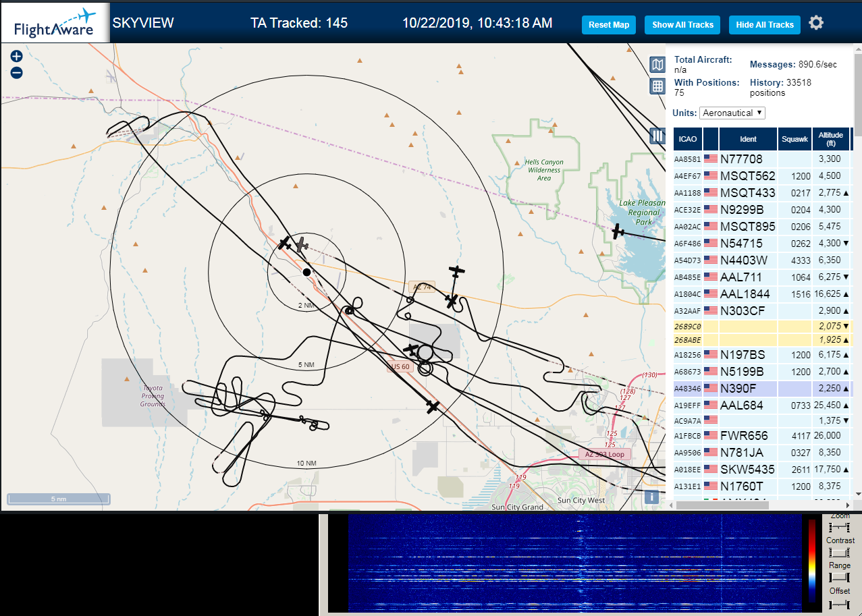Click the US flag in the N390F row
The width and height of the screenshot is (862, 616).
coord(710,389)
